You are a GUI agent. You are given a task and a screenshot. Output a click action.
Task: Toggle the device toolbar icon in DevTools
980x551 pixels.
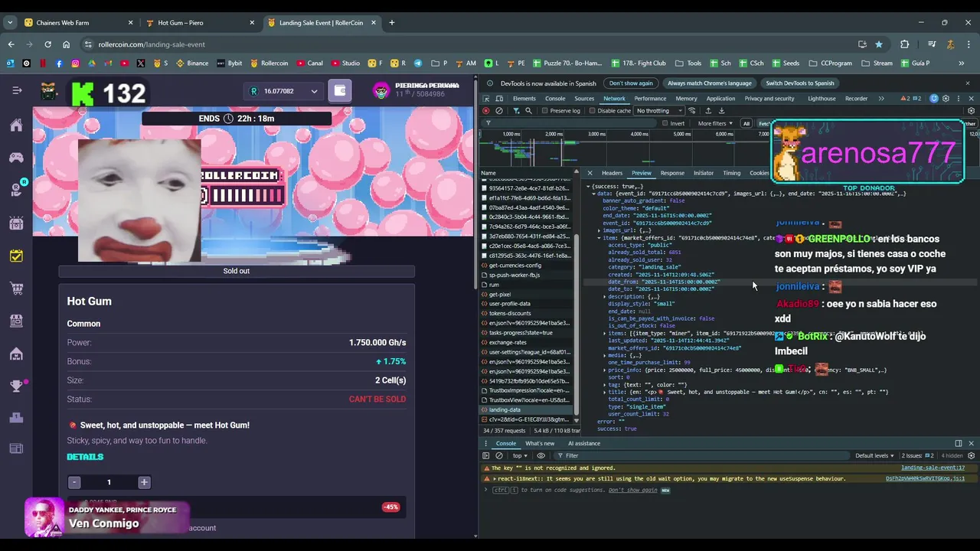tap(499, 99)
